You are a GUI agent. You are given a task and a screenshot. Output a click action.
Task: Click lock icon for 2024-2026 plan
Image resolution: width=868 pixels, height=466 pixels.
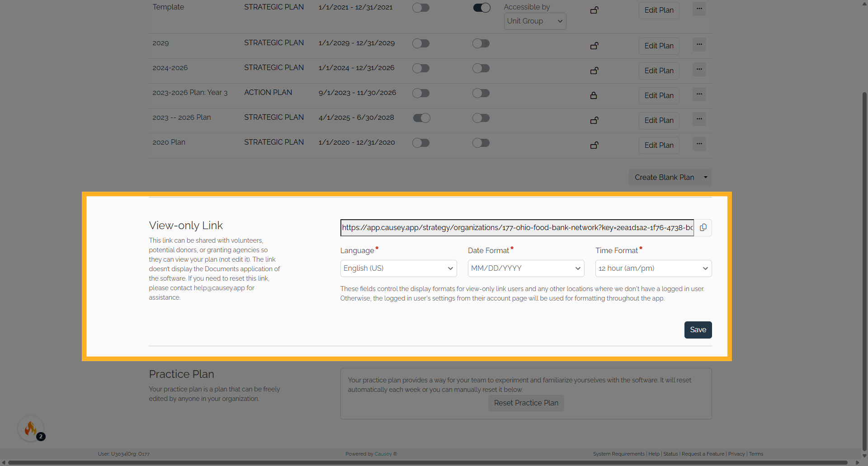(x=594, y=71)
